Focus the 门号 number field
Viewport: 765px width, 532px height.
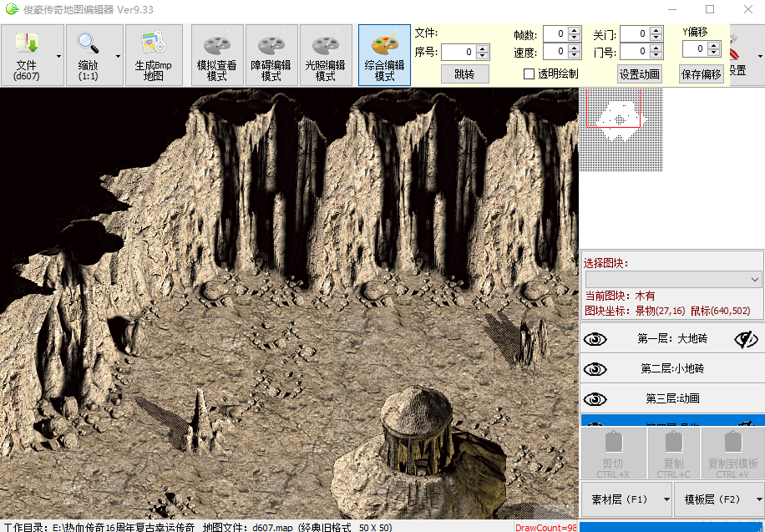coord(636,51)
